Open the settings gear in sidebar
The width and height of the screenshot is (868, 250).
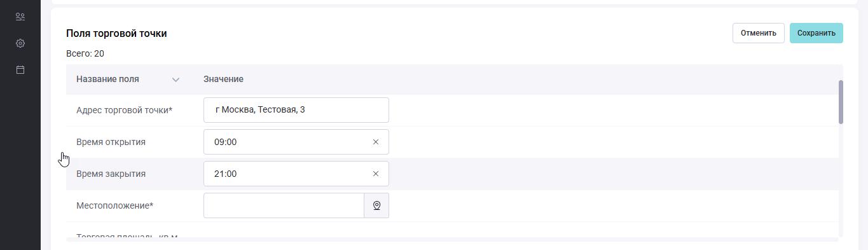point(20,43)
